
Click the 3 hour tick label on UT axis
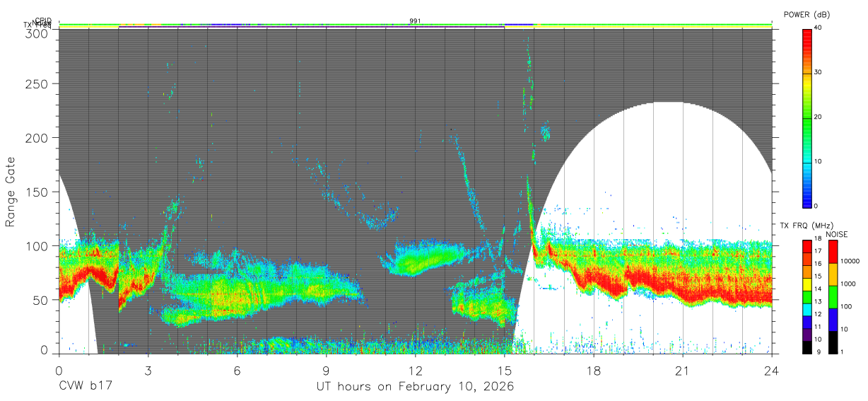click(148, 370)
